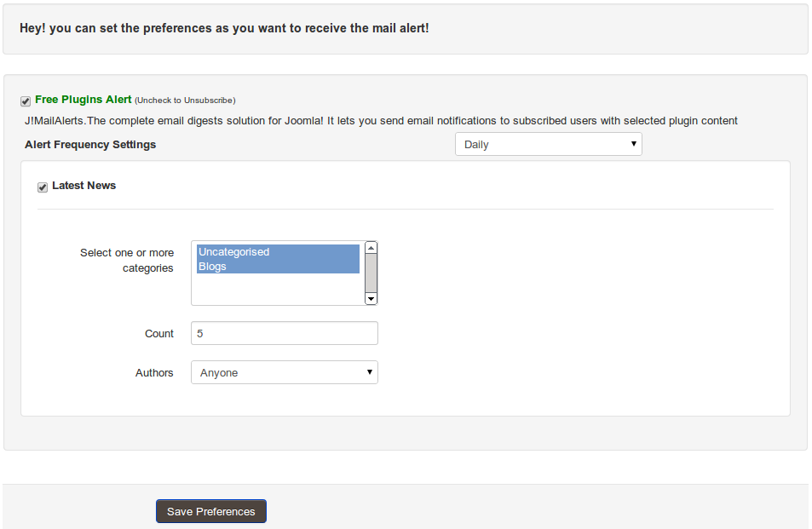
Task: Expand the Authors dropdown set to Anyone
Action: [x=284, y=372]
